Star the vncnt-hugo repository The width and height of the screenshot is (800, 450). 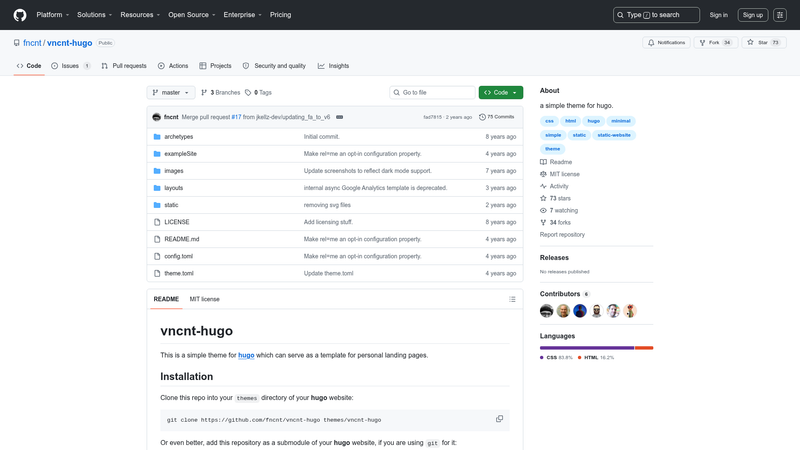point(764,42)
